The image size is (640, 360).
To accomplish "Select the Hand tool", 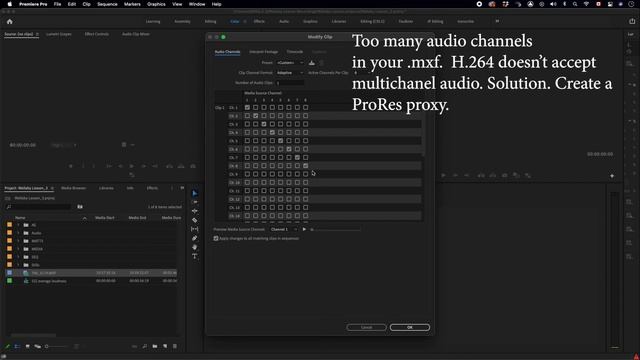I will pos(195,247).
